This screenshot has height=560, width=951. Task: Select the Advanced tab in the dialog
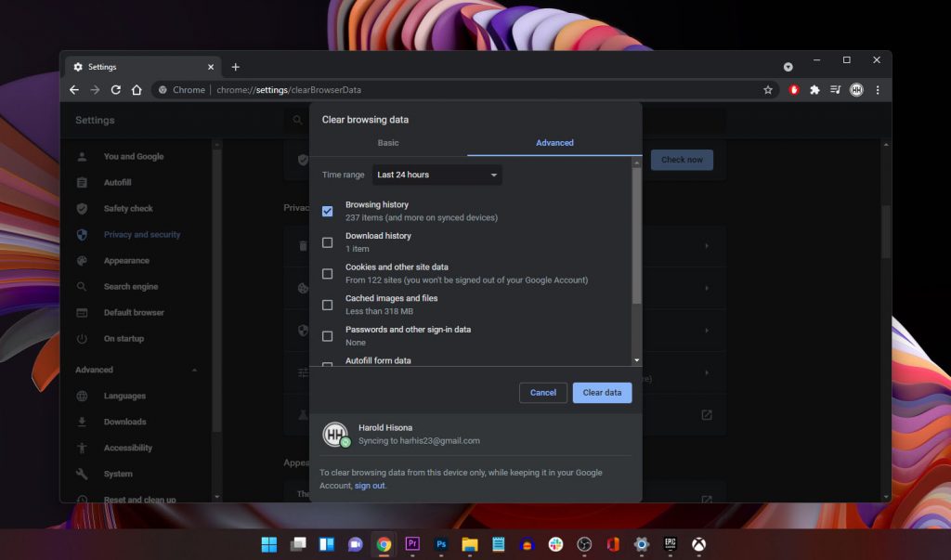(x=554, y=143)
